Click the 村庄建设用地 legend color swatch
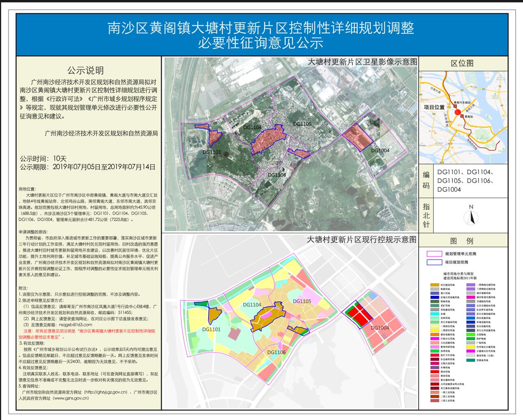The height and width of the screenshot is (420, 523). pyautogui.click(x=435, y=285)
